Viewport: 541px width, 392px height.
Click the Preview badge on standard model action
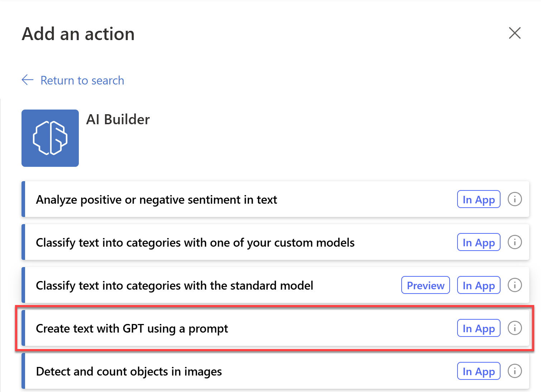425,285
